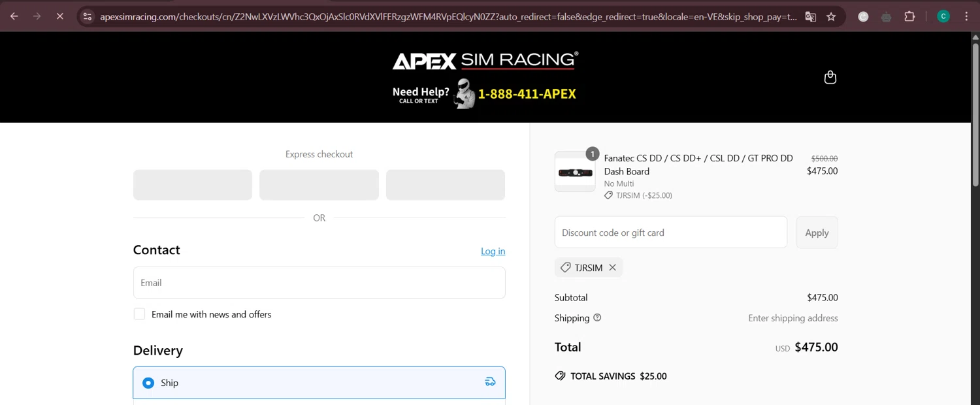Click the middle express checkout button
Image resolution: width=980 pixels, height=405 pixels.
pyautogui.click(x=319, y=185)
